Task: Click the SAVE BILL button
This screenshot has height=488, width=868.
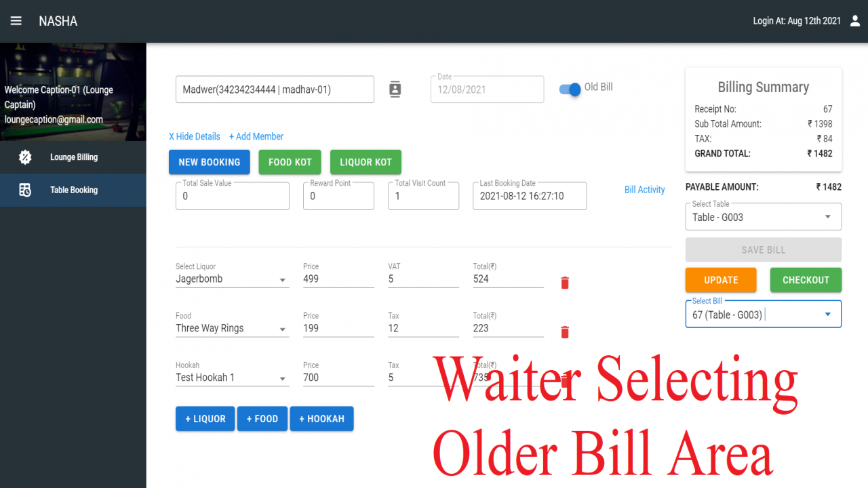Action: (764, 249)
